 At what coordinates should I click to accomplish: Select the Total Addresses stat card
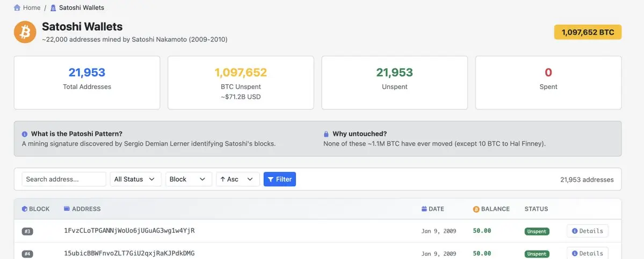pos(87,83)
